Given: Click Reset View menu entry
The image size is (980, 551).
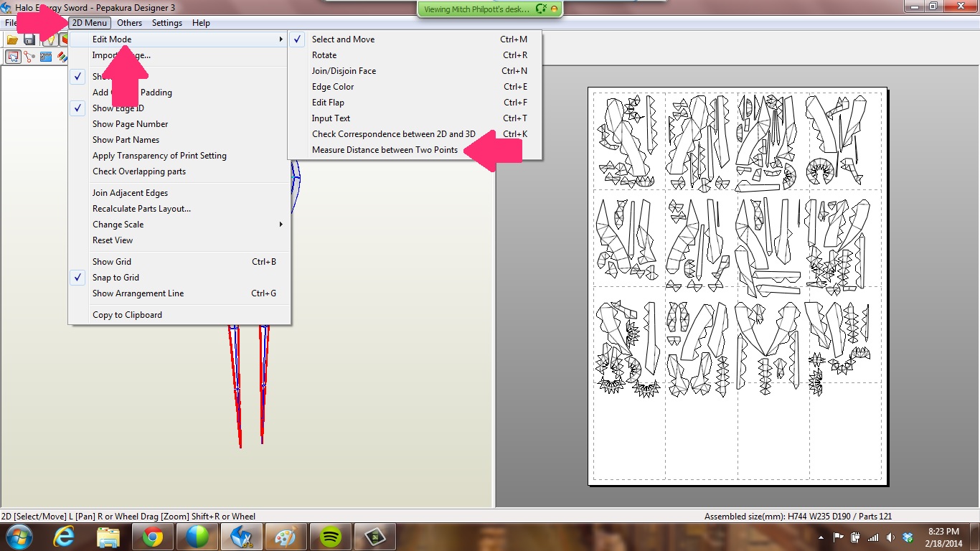Looking at the screenshot, I should tap(179, 240).
